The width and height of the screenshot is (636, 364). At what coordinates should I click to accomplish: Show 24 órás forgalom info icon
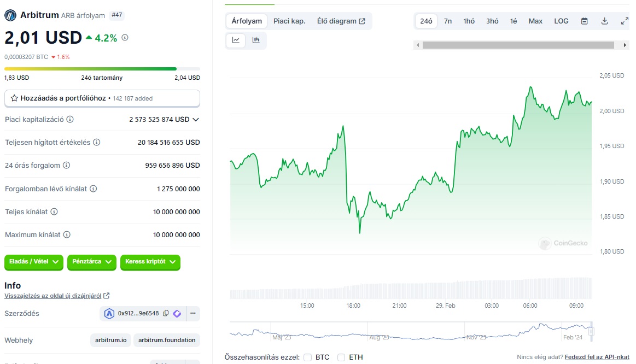tap(67, 166)
